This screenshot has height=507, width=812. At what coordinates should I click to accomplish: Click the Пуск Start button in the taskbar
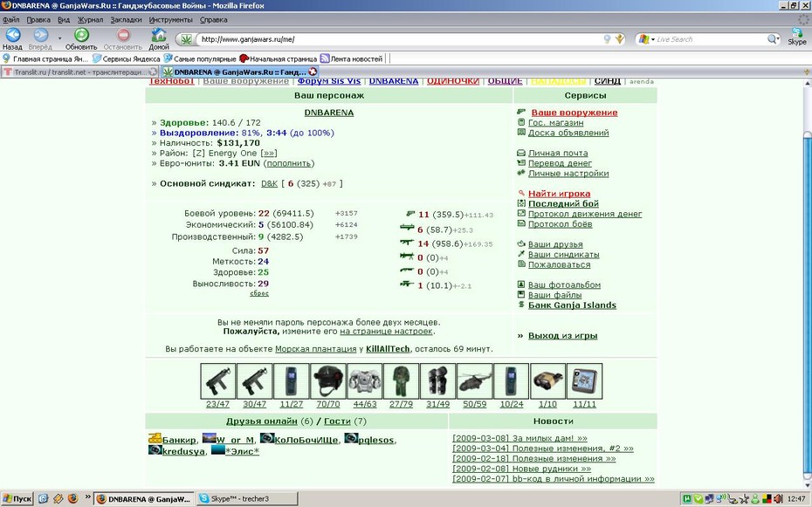click(17, 499)
